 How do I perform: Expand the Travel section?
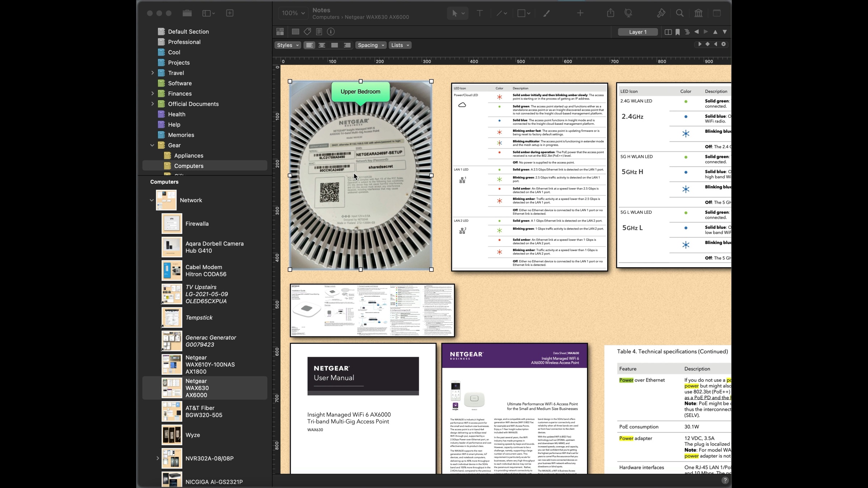click(152, 73)
